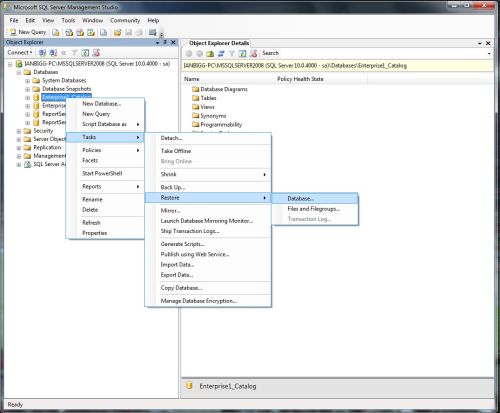This screenshot has width=500, height=413.
Task: Click the Disconnect icon in Object Explorer
Action: point(53,53)
